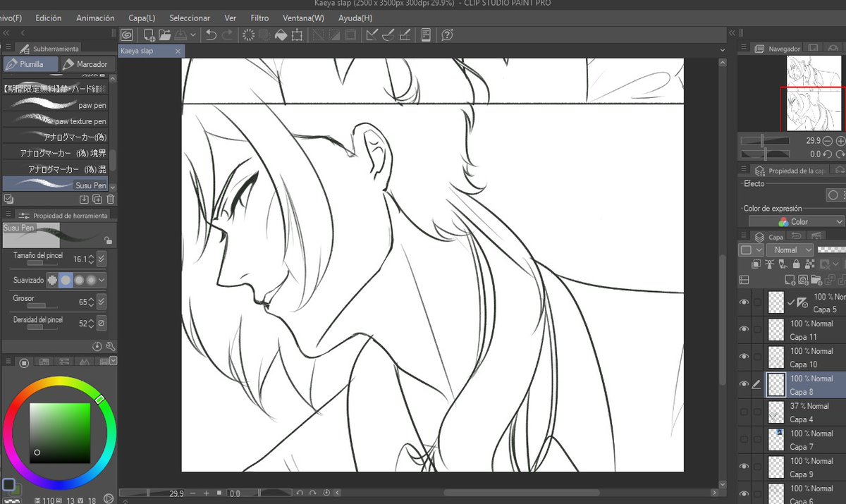Image resolution: width=846 pixels, height=504 pixels.
Task: Hide layer Capa 9
Action: pyautogui.click(x=744, y=467)
